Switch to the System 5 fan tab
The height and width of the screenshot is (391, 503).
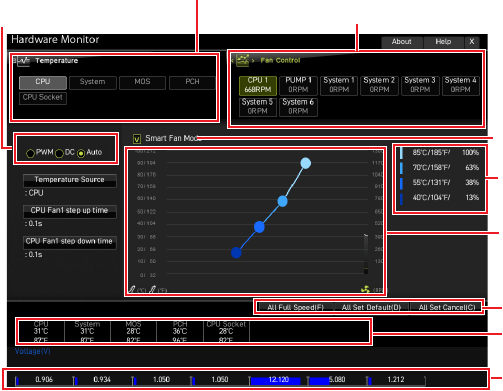click(258, 107)
